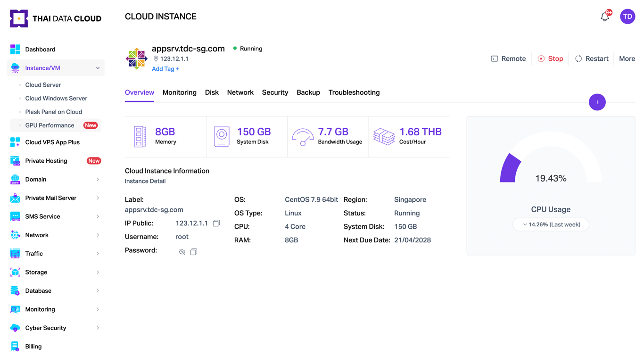Expand the SMS Service chevron
This screenshot has height=356, width=644.
[98, 216]
